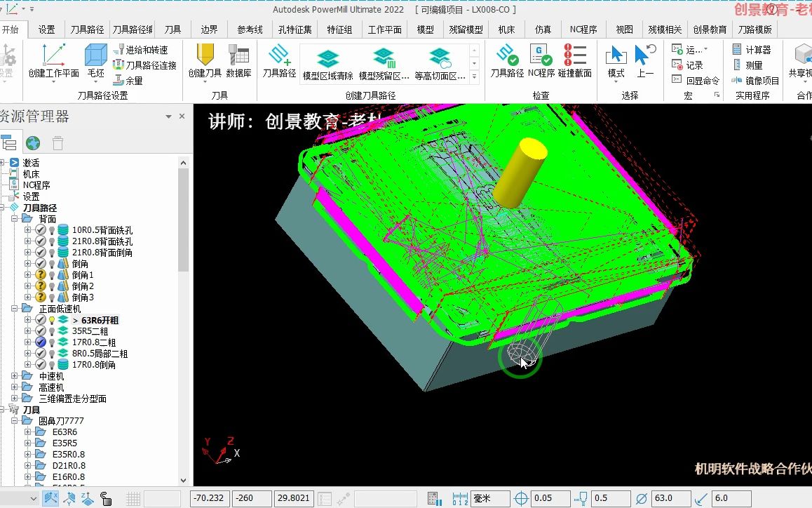
Task: Collapse the 正面低速机 folder
Action: pyautogui.click(x=15, y=309)
